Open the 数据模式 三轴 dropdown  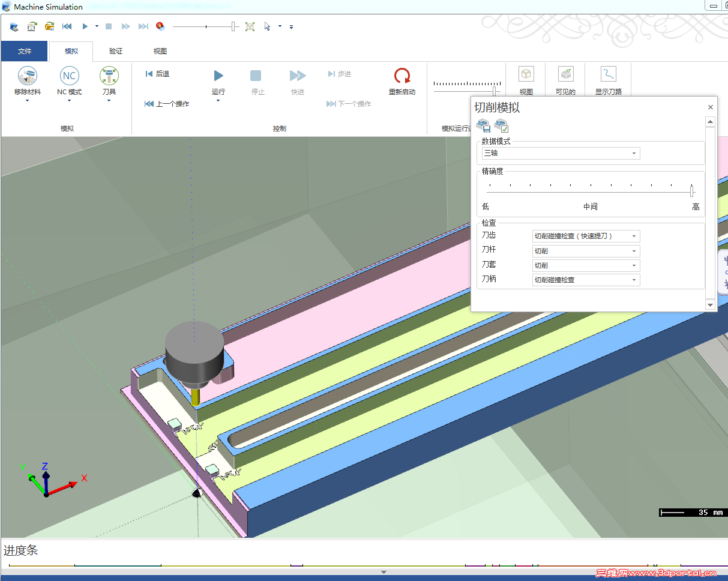click(561, 153)
